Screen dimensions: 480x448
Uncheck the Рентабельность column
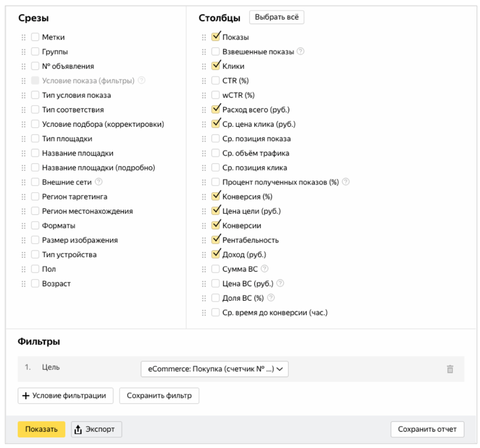click(x=215, y=240)
